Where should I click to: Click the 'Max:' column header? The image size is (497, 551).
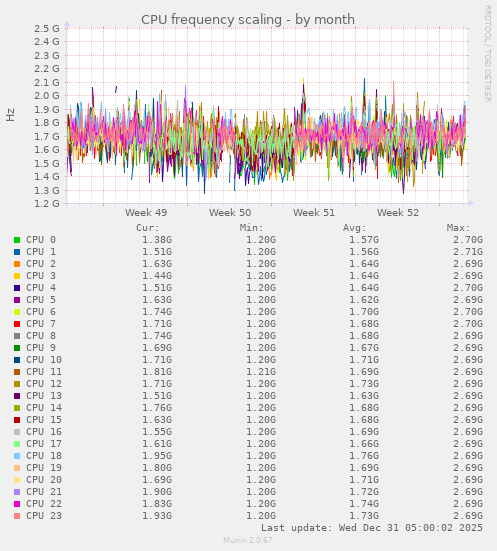click(458, 228)
